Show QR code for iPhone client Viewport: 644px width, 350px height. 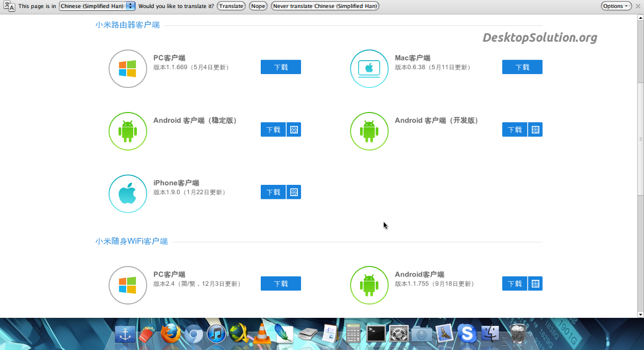pyautogui.click(x=294, y=192)
